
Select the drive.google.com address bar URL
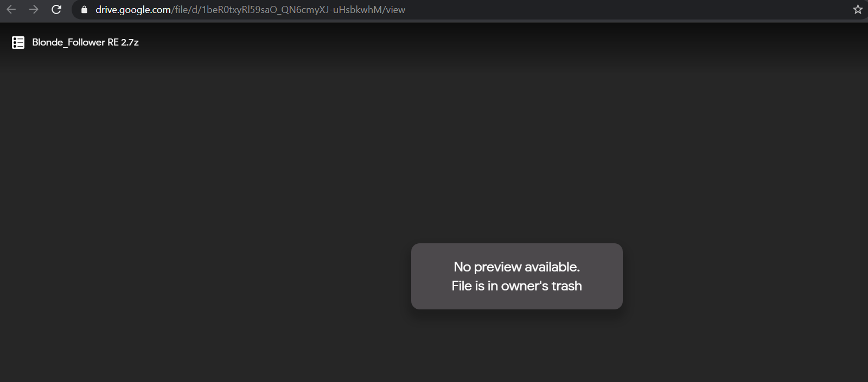(x=250, y=10)
